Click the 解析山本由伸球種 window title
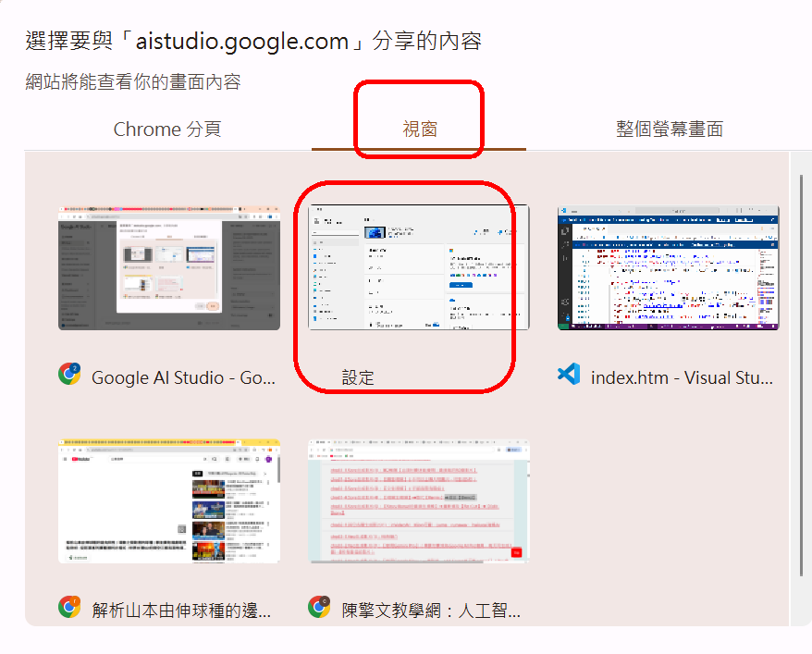The height and width of the screenshot is (654, 812). point(182,611)
